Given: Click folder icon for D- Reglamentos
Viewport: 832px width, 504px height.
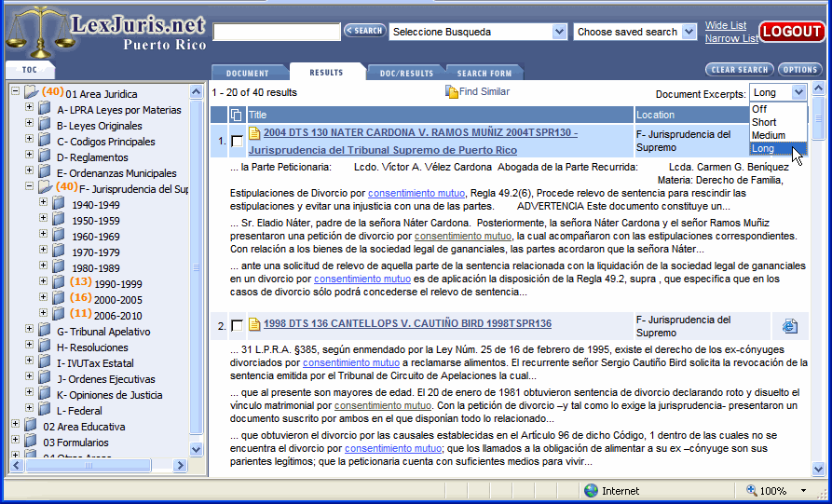Looking at the screenshot, I should [x=45, y=157].
